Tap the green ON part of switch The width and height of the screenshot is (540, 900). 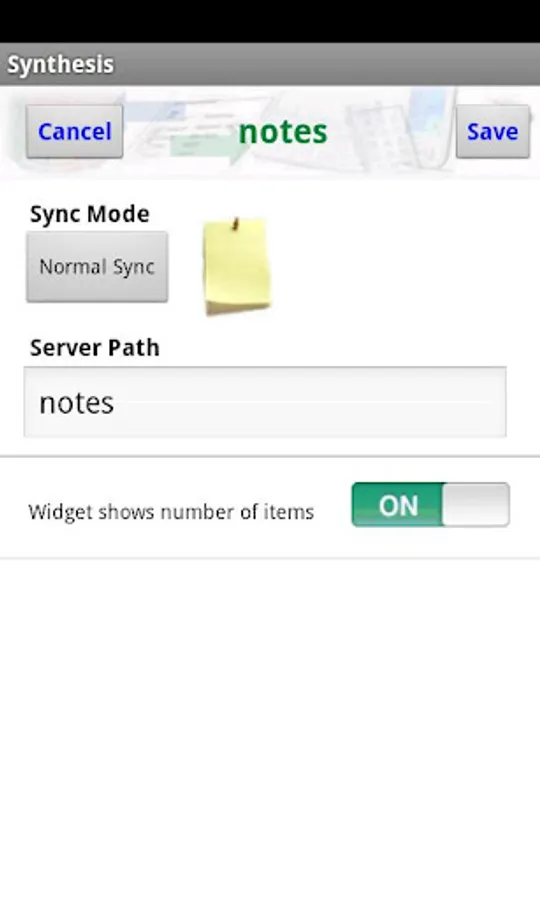(x=397, y=505)
